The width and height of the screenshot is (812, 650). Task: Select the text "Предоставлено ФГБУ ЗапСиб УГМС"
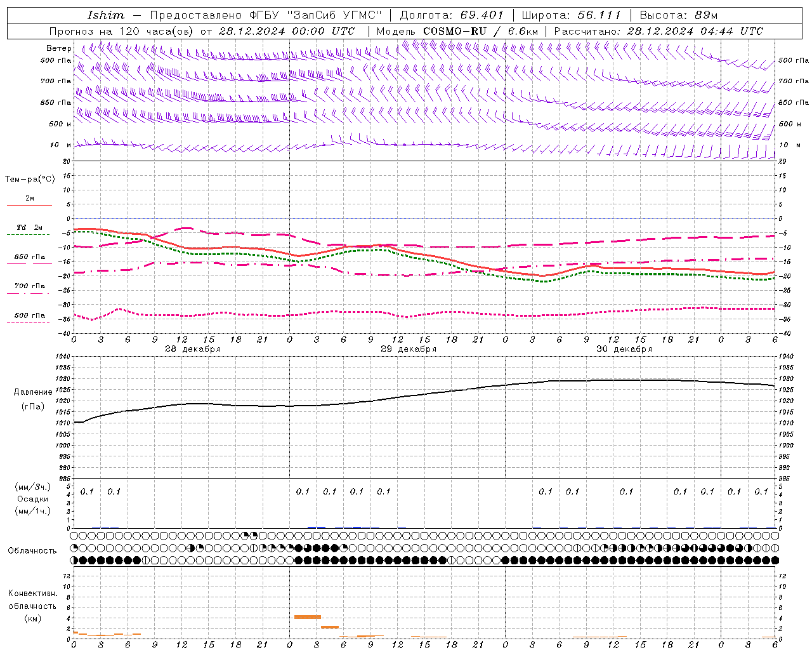click(x=266, y=15)
